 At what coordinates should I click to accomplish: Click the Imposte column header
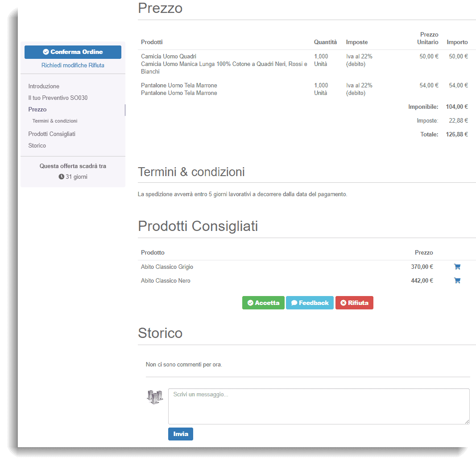[x=357, y=42]
